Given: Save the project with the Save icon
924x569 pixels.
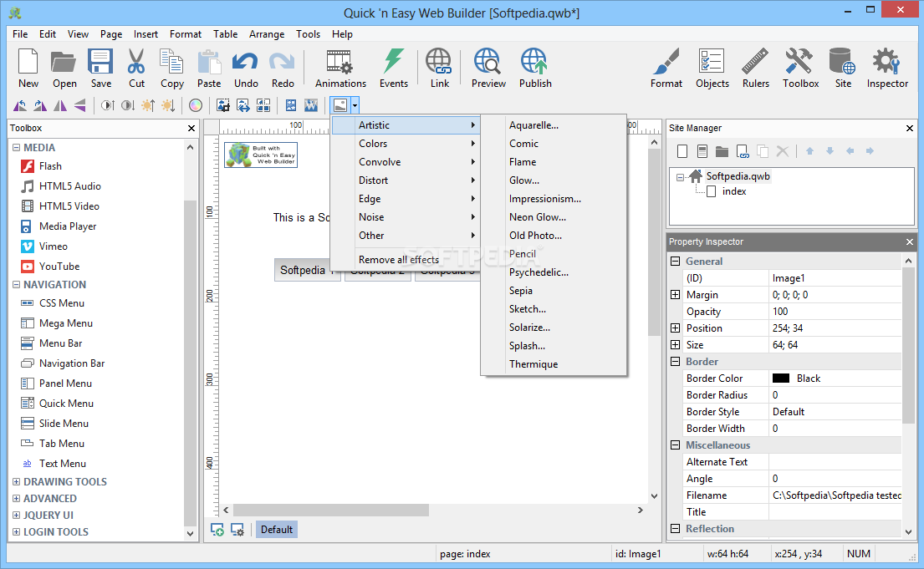Looking at the screenshot, I should click(101, 68).
